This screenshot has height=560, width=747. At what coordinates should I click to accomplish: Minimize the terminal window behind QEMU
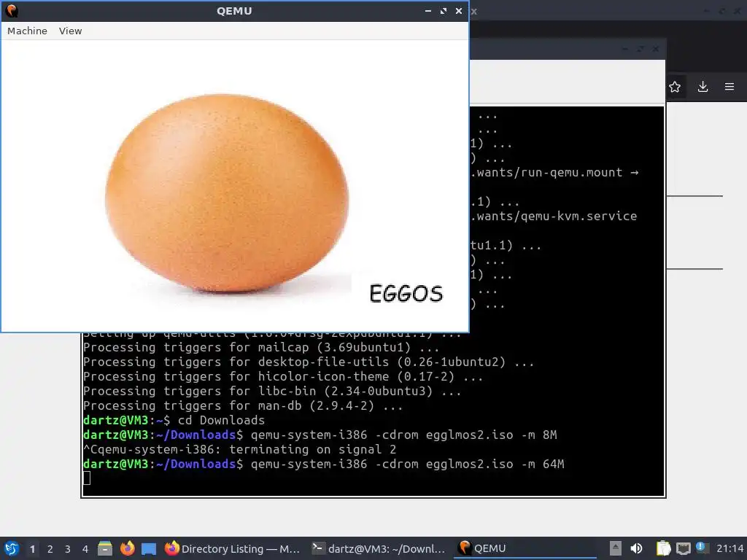coord(625,49)
